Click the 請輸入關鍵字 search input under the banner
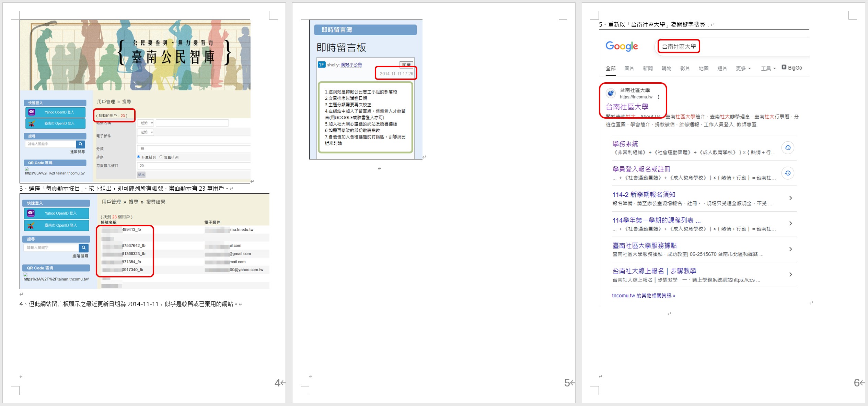This screenshot has height=406, width=868. [x=51, y=144]
